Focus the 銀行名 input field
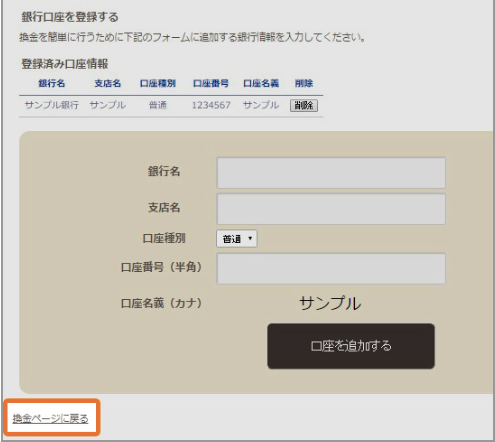This screenshot has height=442, width=495. 331,173
